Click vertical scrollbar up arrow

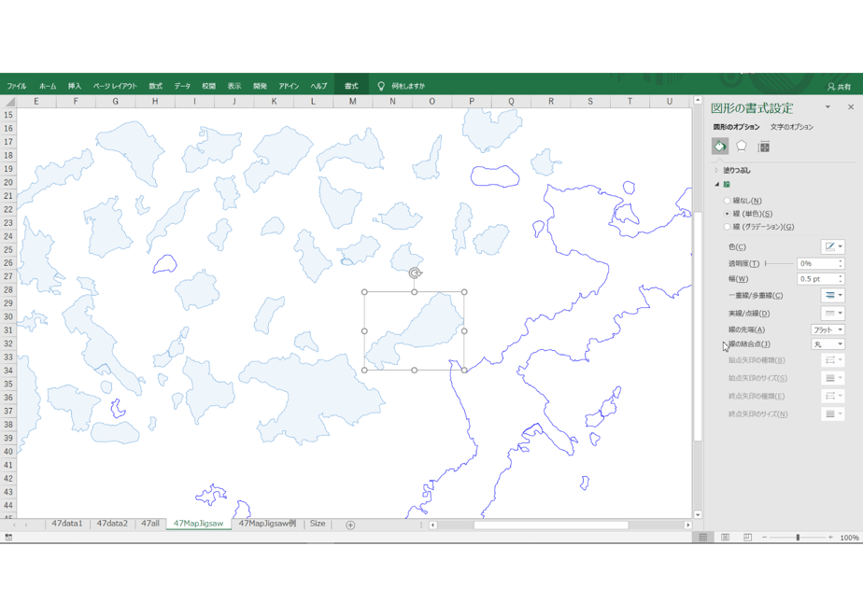pyautogui.click(x=698, y=100)
